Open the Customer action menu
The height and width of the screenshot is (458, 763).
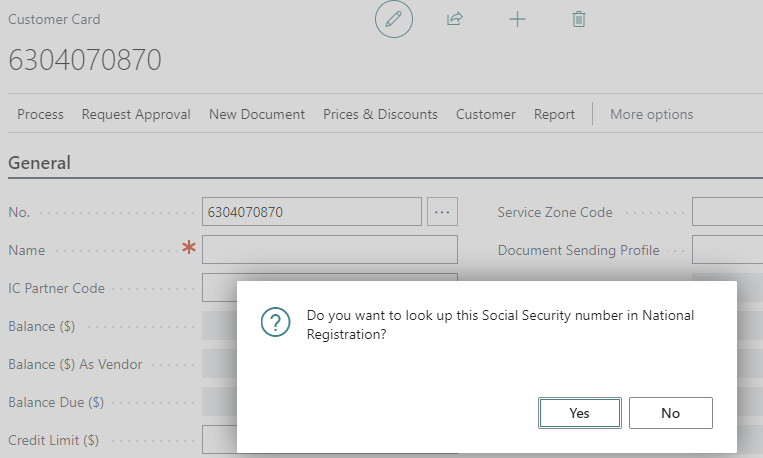[486, 114]
